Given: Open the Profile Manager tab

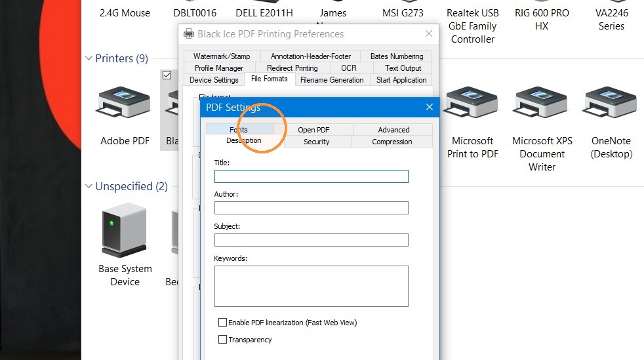Looking at the screenshot, I should (219, 68).
